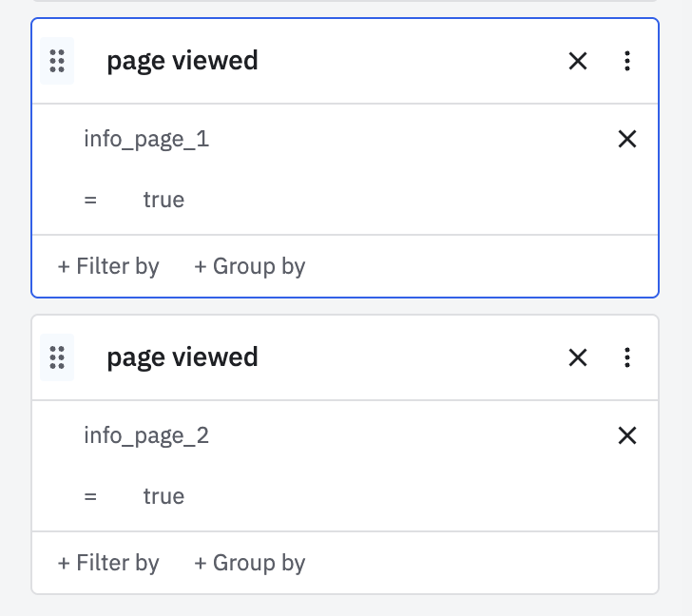Edit the true value of info_page_2 filter
The image size is (692, 616).
[163, 496]
